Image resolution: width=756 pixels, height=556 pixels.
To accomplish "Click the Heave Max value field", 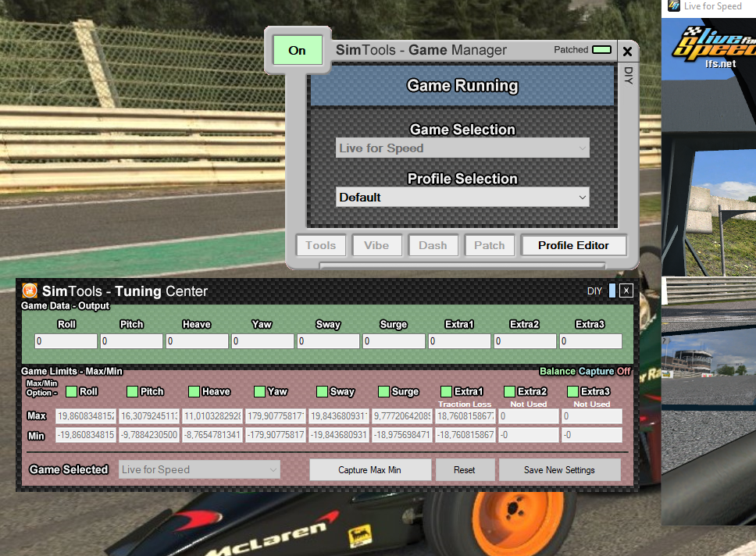I will click(212, 416).
